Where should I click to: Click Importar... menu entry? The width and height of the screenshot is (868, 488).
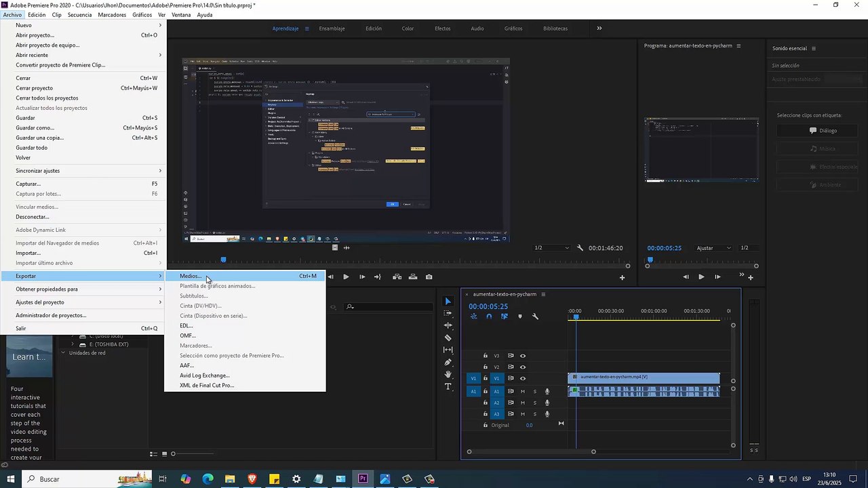[83, 253]
